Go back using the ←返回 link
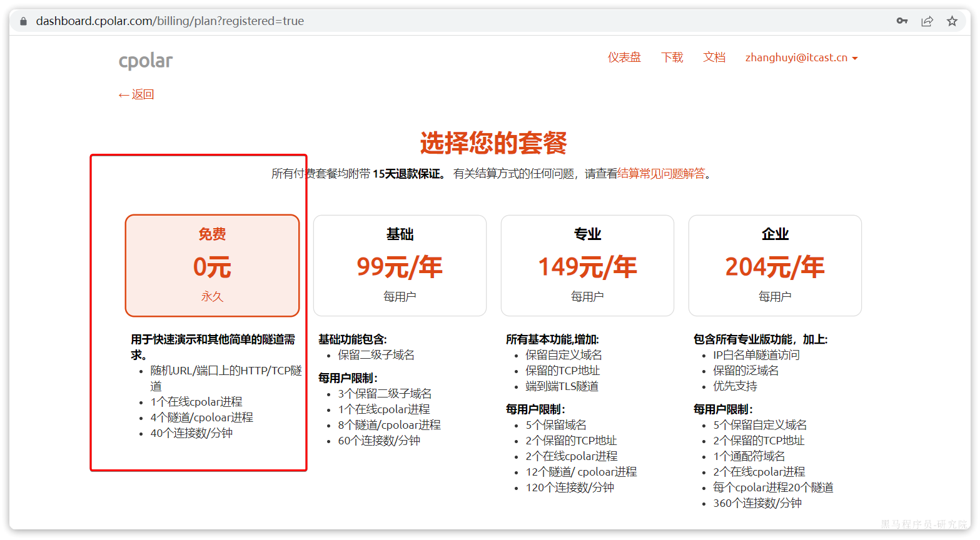The image size is (980, 540). pyautogui.click(x=136, y=94)
